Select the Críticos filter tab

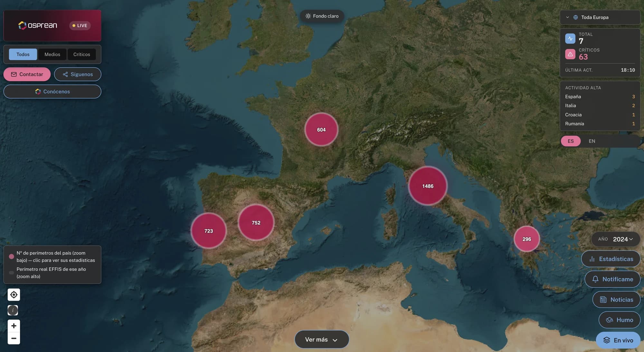tap(81, 54)
